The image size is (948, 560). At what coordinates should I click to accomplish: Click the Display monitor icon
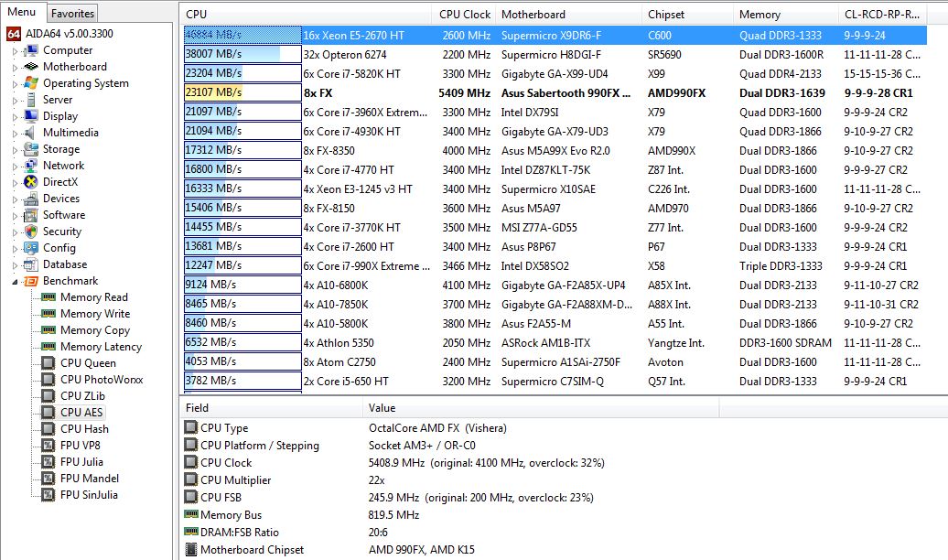(31, 115)
